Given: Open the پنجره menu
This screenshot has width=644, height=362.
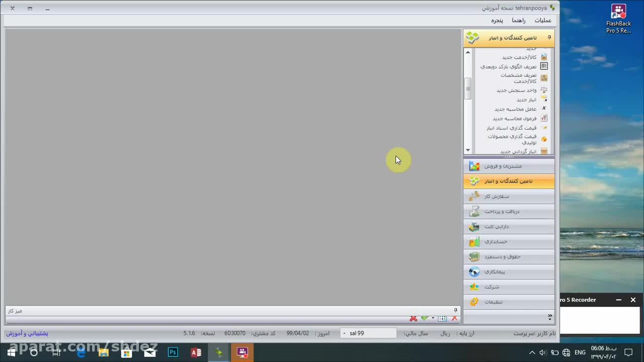Looking at the screenshot, I should (497, 20).
